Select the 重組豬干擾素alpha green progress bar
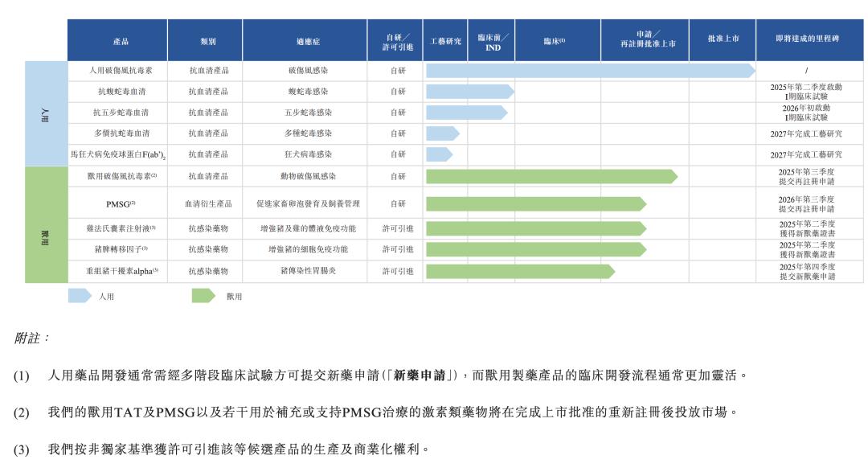 pos(520,271)
